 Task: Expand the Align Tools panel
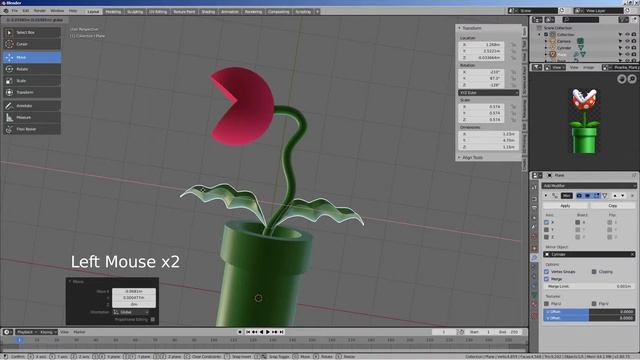coord(460,158)
